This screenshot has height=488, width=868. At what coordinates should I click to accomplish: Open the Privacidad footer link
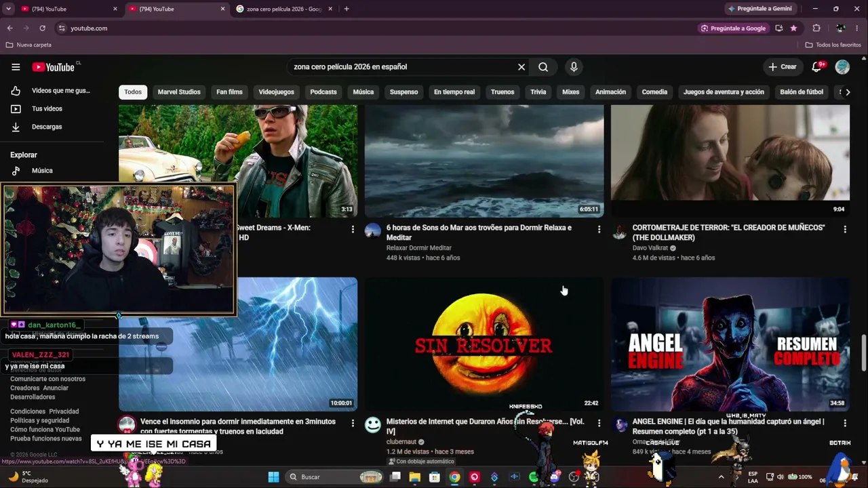coord(64,411)
